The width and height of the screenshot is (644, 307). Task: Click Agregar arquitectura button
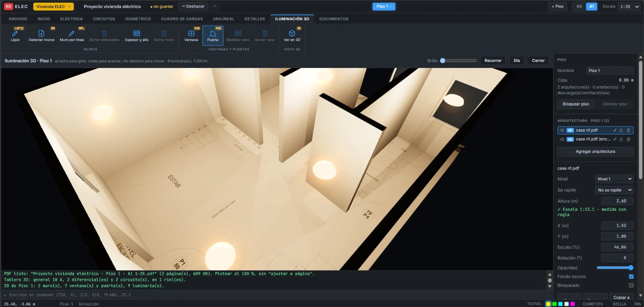pos(595,152)
